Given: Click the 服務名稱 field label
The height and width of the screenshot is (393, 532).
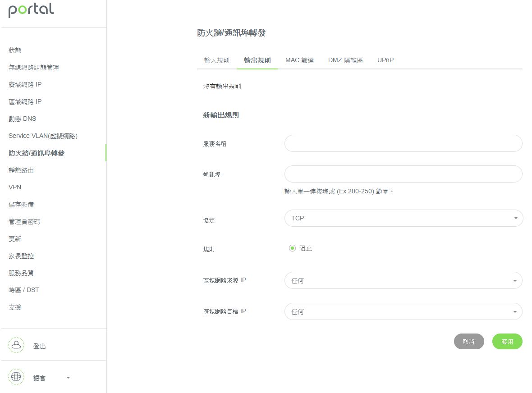Looking at the screenshot, I should click(215, 144).
